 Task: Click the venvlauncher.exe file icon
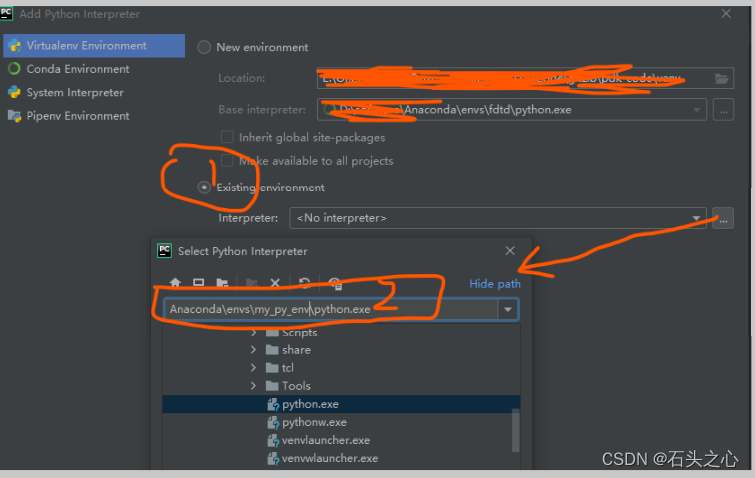click(273, 440)
